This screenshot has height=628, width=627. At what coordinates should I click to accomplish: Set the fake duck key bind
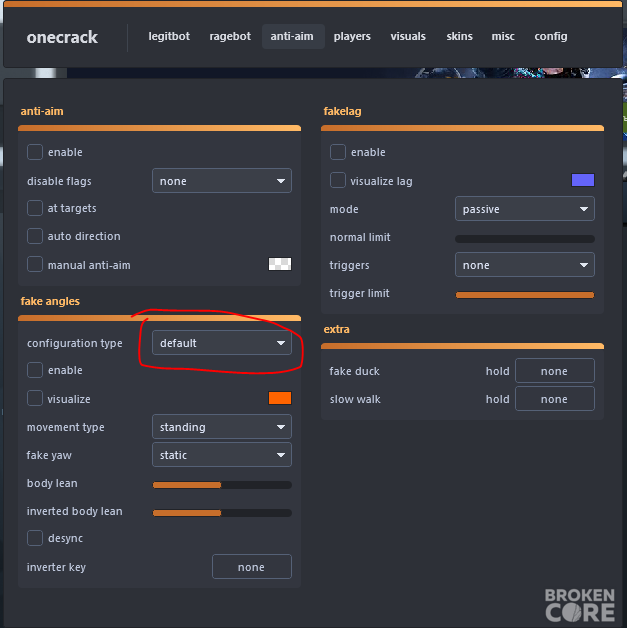555,371
